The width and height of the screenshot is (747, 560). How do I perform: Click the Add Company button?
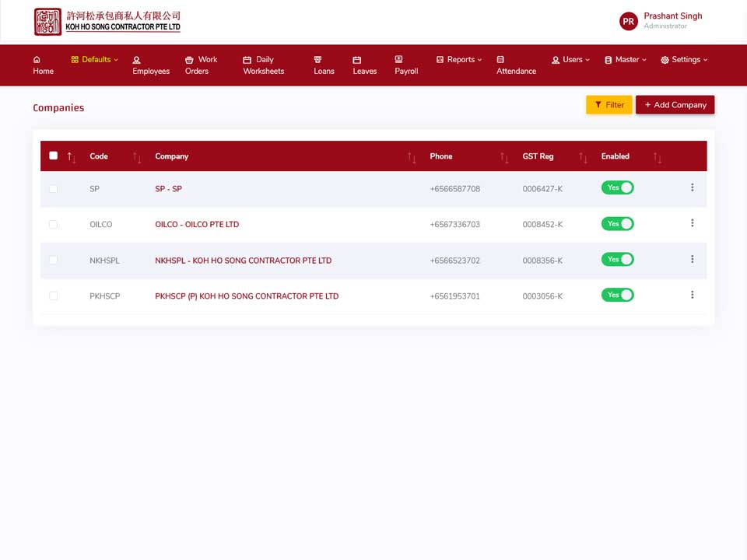[675, 105]
